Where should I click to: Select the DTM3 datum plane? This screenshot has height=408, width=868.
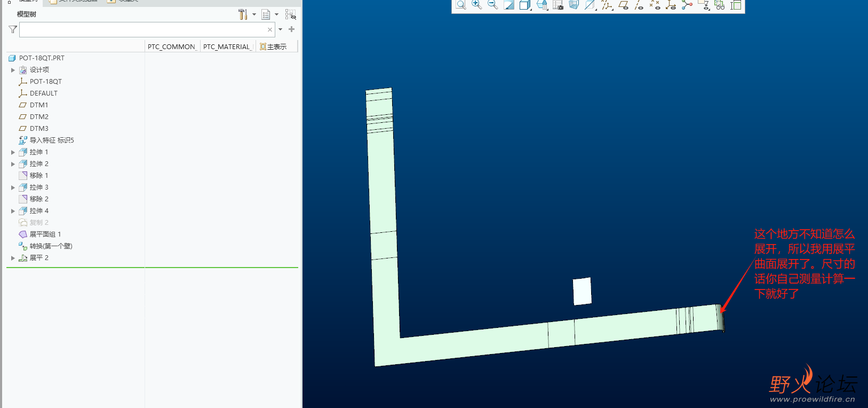point(39,129)
